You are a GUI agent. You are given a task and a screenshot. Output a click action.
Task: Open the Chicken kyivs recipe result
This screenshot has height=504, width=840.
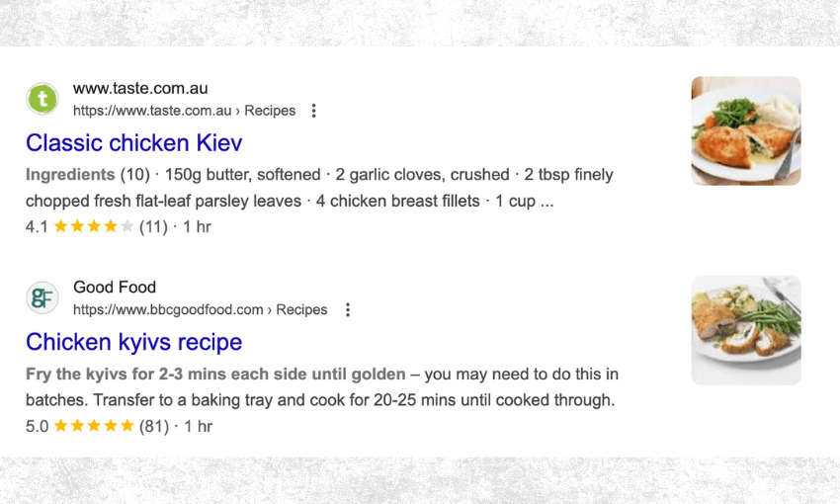(134, 343)
